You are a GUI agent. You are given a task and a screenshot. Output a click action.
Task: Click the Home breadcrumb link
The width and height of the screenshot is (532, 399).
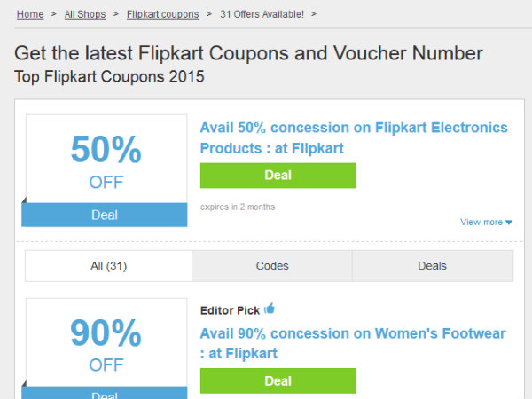(x=30, y=14)
